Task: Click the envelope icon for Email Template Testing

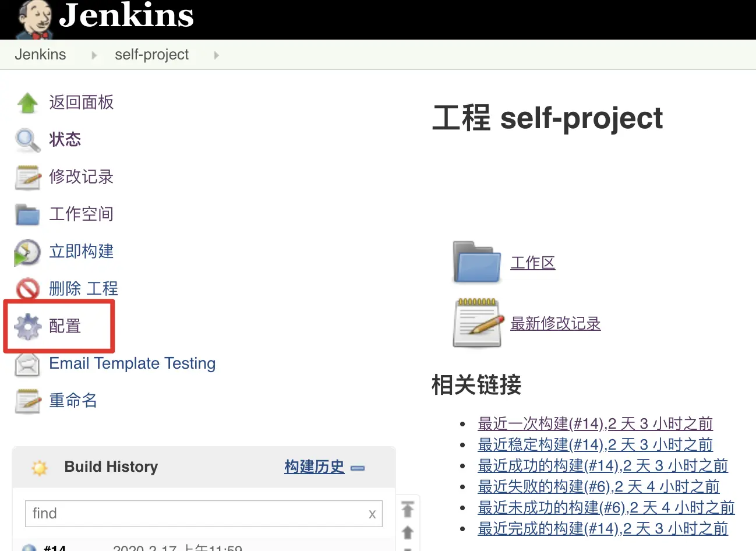Action: pyautogui.click(x=27, y=365)
